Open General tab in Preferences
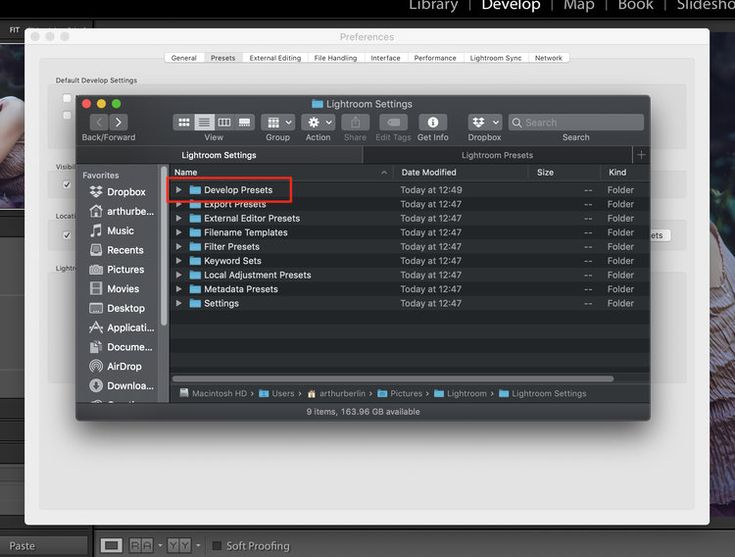 coord(184,58)
